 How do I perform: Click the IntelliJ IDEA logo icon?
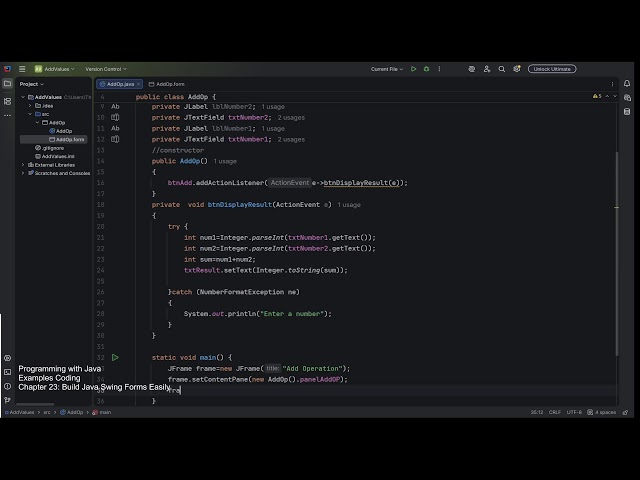7,69
